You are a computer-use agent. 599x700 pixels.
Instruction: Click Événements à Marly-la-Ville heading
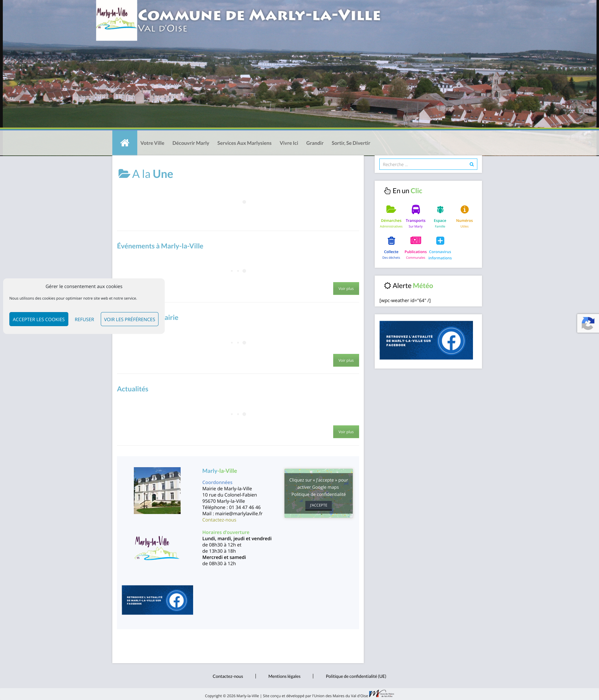(x=160, y=246)
